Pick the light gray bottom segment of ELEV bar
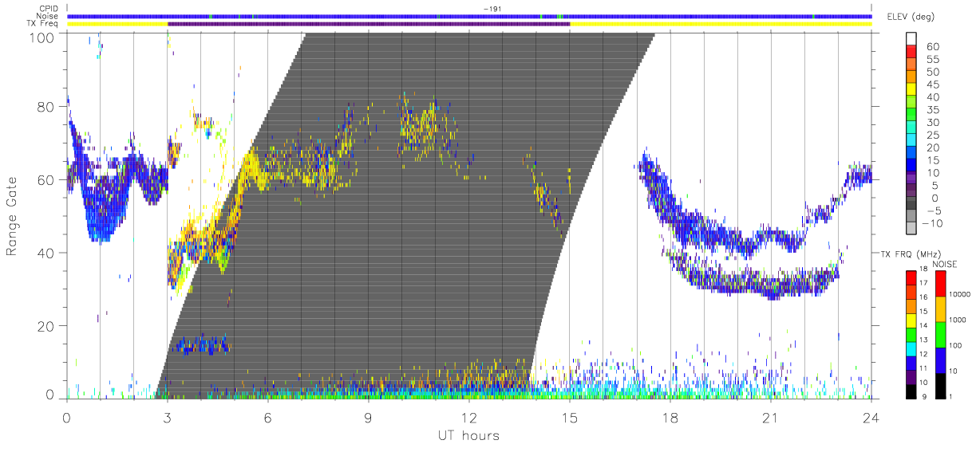Viewport: 980px width, 452px height. point(911,230)
